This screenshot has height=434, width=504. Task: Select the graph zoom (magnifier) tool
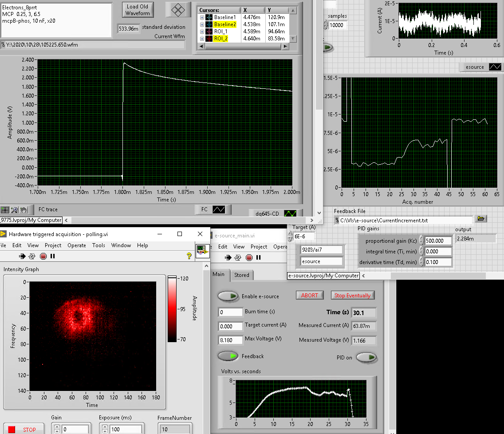[15, 210]
